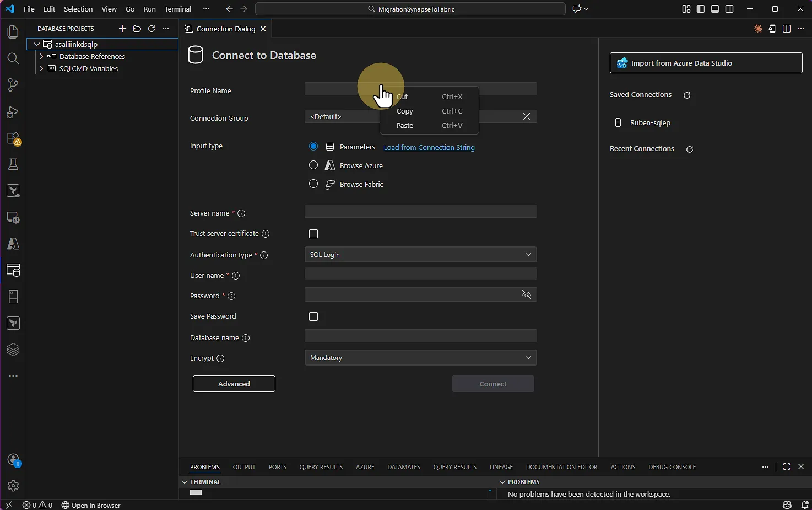Screen dimensions: 812x510
Task: Open the Azure view in activity bar
Action: click(x=13, y=244)
